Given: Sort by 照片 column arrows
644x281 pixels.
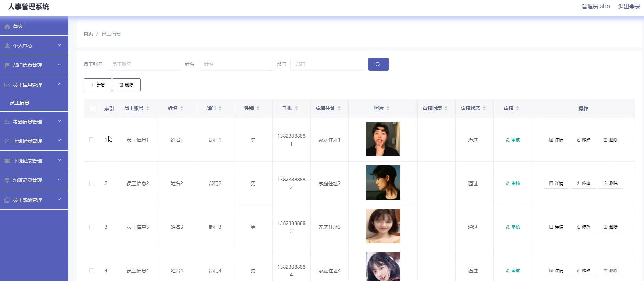Looking at the screenshot, I should tap(388, 108).
